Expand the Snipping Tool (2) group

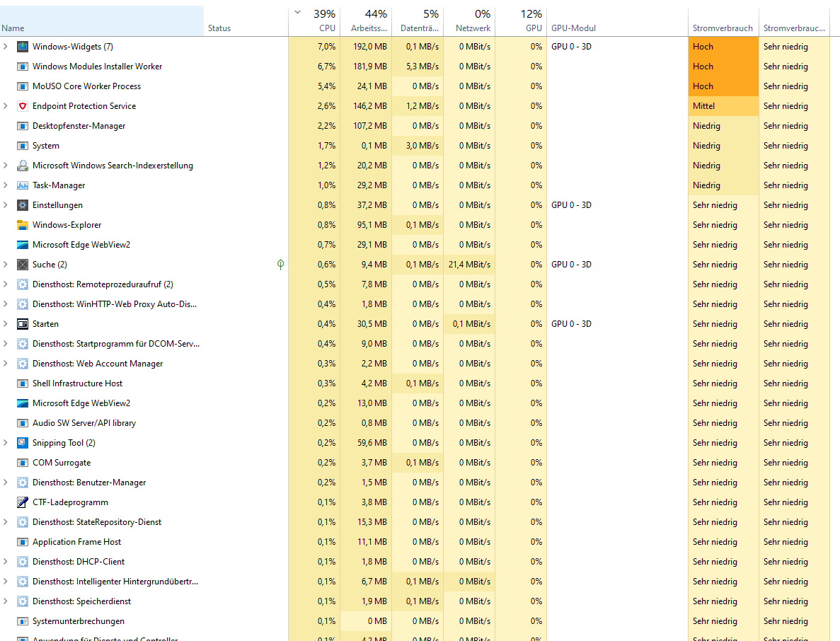coord(6,443)
